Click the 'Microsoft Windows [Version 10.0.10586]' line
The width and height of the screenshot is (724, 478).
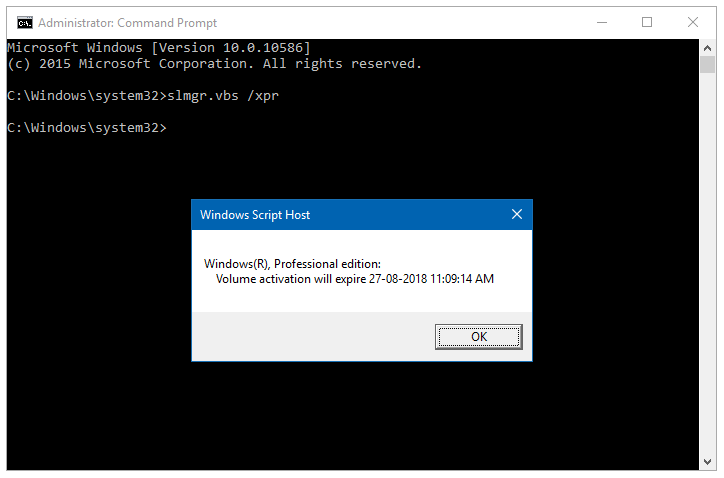[158, 48]
